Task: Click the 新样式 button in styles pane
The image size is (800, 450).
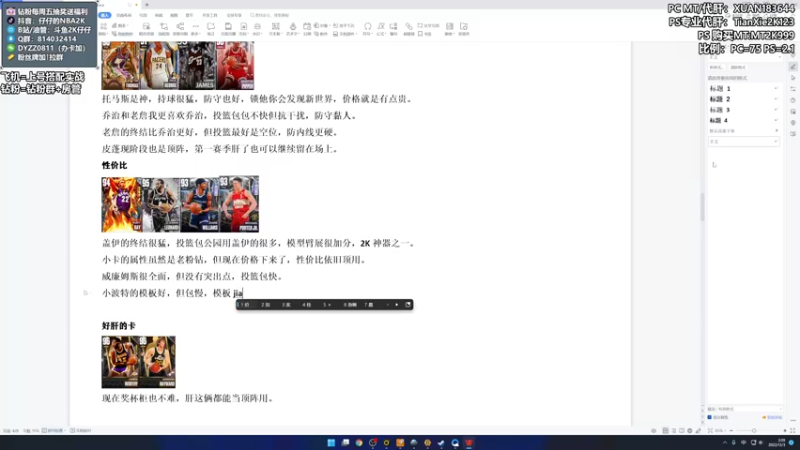Action: (x=716, y=67)
